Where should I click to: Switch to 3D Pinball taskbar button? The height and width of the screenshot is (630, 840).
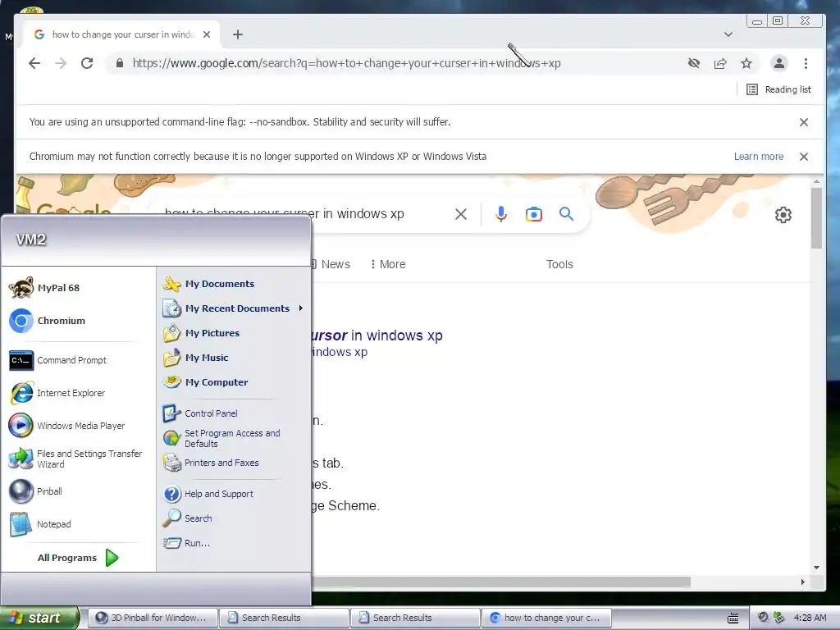153,618
